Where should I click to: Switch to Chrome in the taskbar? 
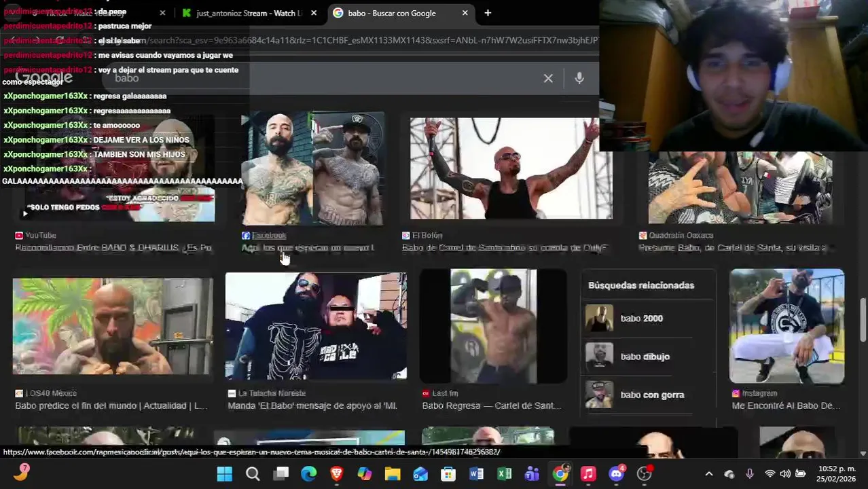[x=560, y=473]
